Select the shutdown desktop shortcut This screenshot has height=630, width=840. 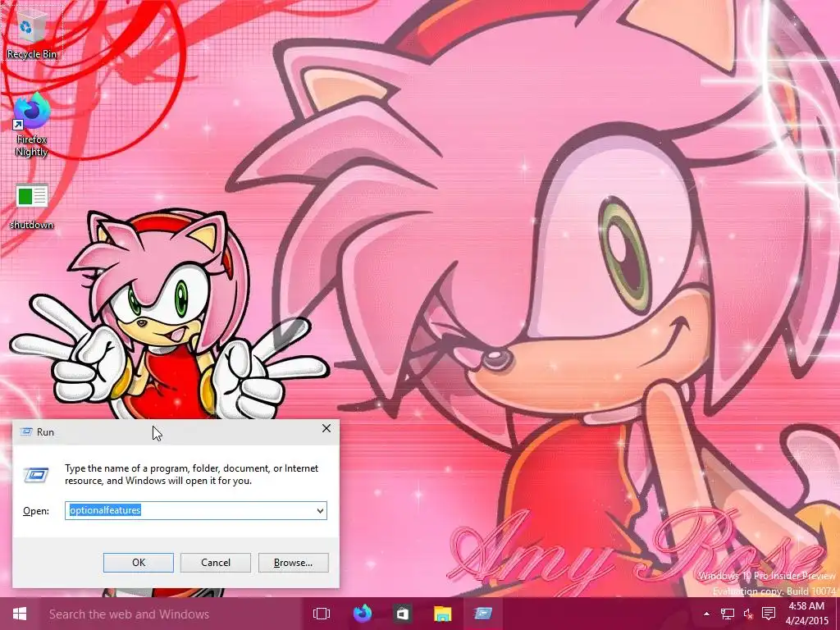(32, 207)
